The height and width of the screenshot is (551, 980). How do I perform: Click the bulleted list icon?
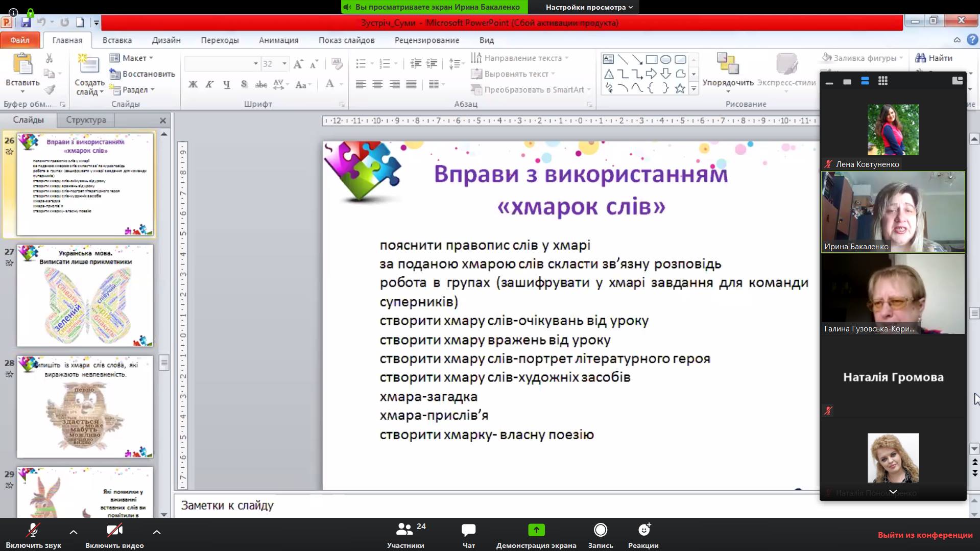click(x=361, y=63)
